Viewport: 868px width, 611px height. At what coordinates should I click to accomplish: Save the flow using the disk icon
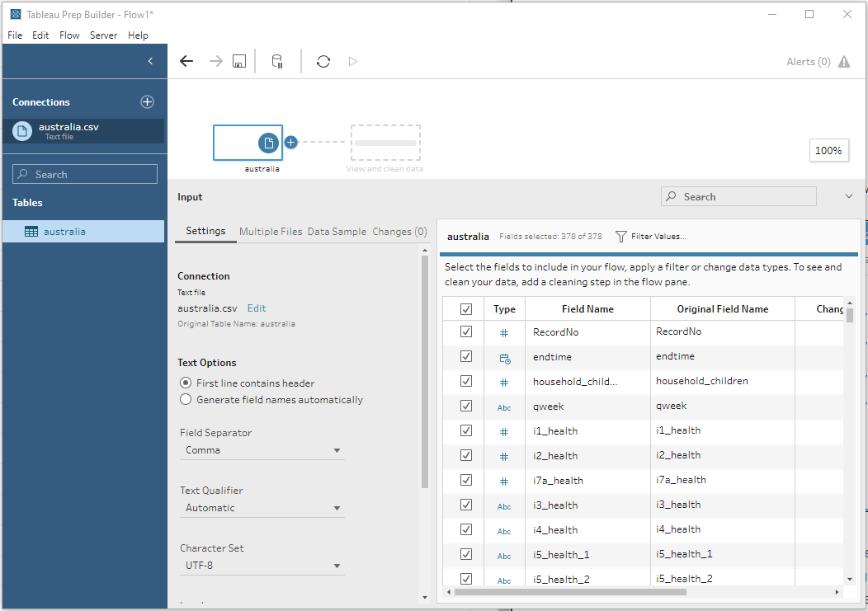pyautogui.click(x=239, y=62)
